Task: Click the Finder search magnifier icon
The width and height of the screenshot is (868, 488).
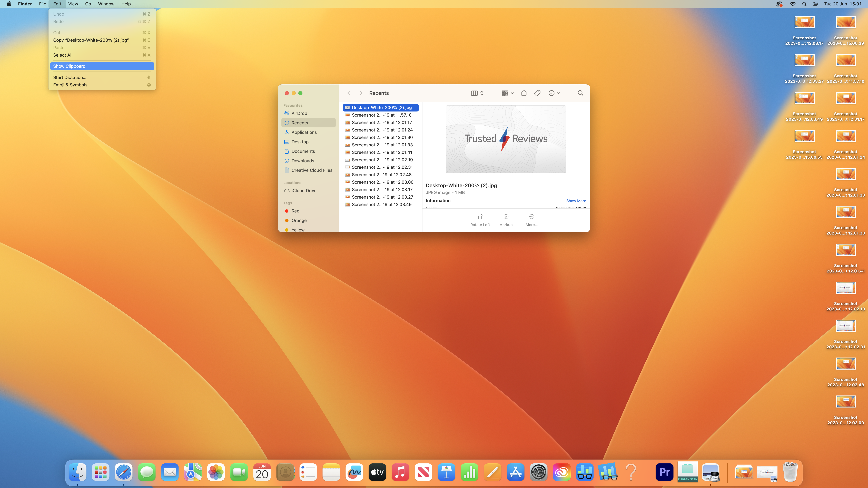Action: tap(580, 93)
